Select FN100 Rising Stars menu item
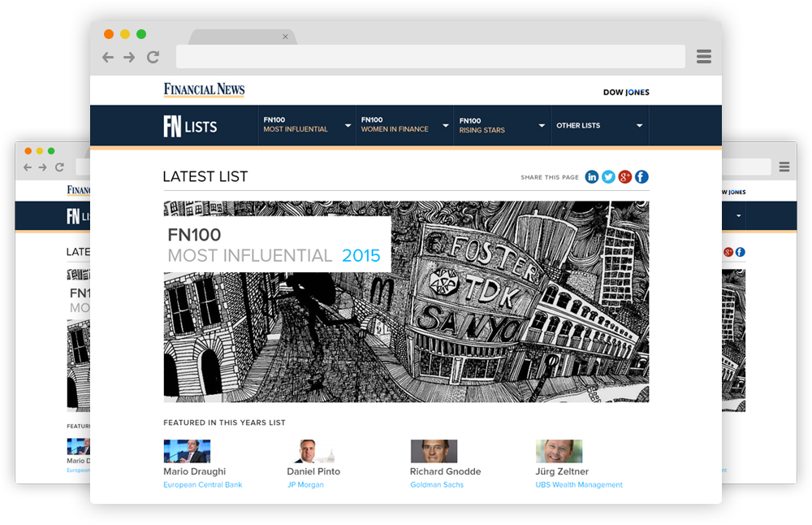This screenshot has height=525, width=812. click(x=482, y=125)
